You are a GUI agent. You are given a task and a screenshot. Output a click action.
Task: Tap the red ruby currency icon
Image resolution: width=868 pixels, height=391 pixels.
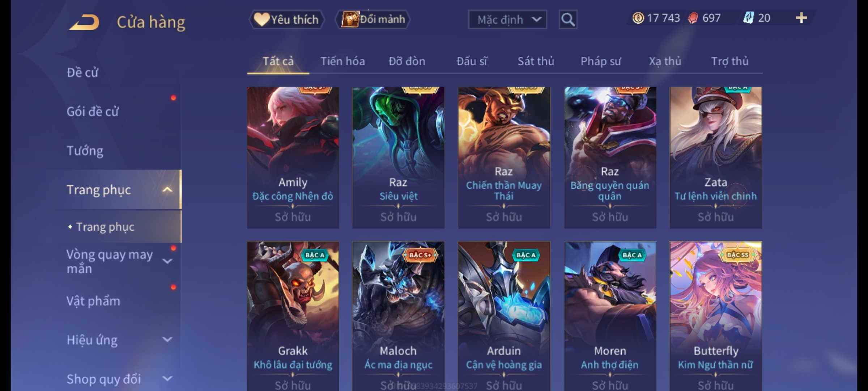pyautogui.click(x=693, y=18)
